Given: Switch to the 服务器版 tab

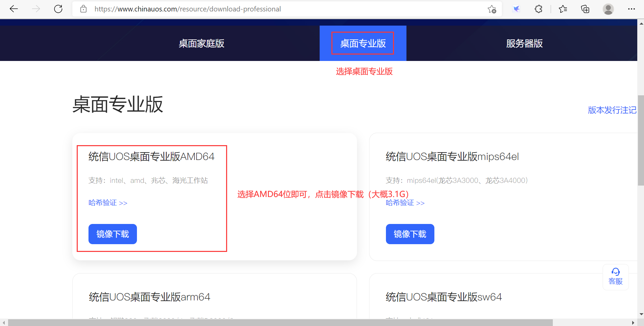Looking at the screenshot, I should [x=524, y=43].
